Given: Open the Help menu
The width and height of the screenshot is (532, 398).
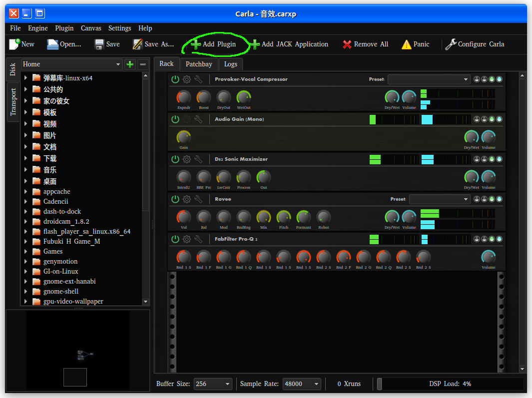Looking at the screenshot, I should point(145,28).
